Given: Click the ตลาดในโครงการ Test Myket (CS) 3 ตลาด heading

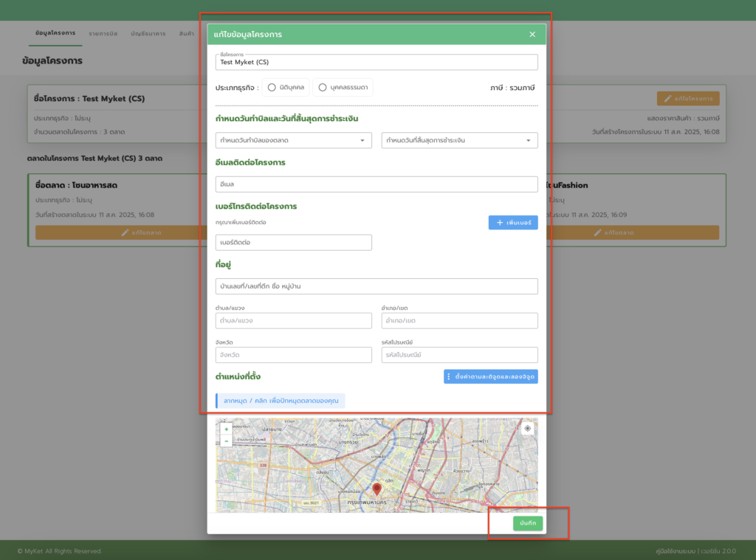Looking at the screenshot, I should [94, 158].
